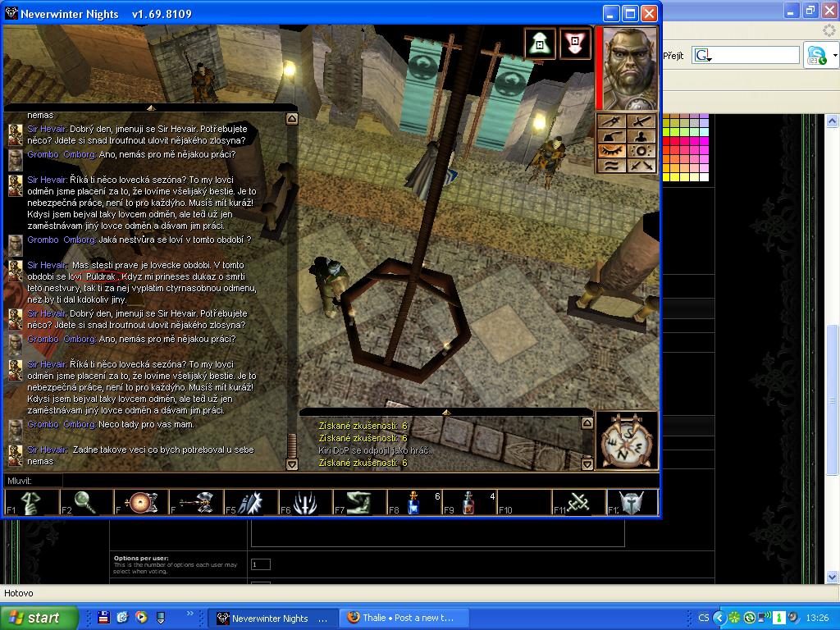The width and height of the screenshot is (840, 630).
Task: Click the green upward arrow icon
Action: (x=540, y=44)
